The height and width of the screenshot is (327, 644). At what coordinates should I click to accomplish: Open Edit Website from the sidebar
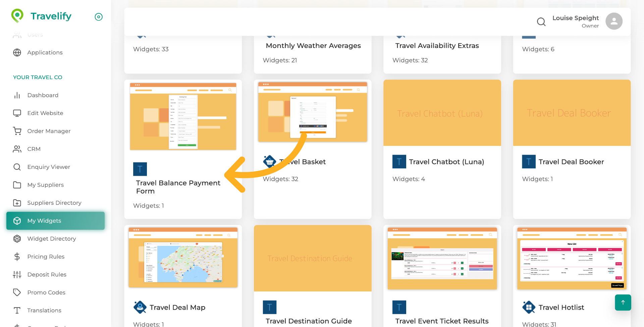45,113
